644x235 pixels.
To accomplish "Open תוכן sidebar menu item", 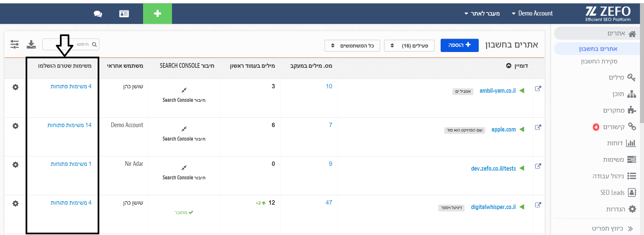I will pos(624,94).
